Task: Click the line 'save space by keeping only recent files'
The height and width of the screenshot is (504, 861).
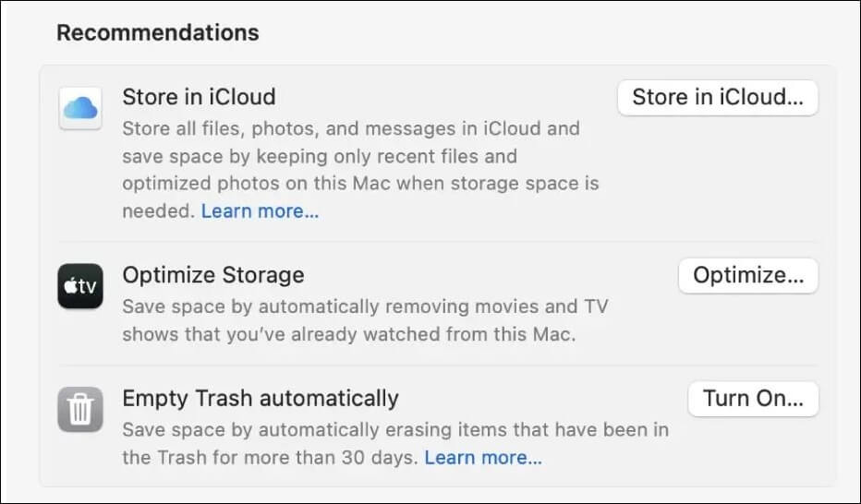Action: 320,156
